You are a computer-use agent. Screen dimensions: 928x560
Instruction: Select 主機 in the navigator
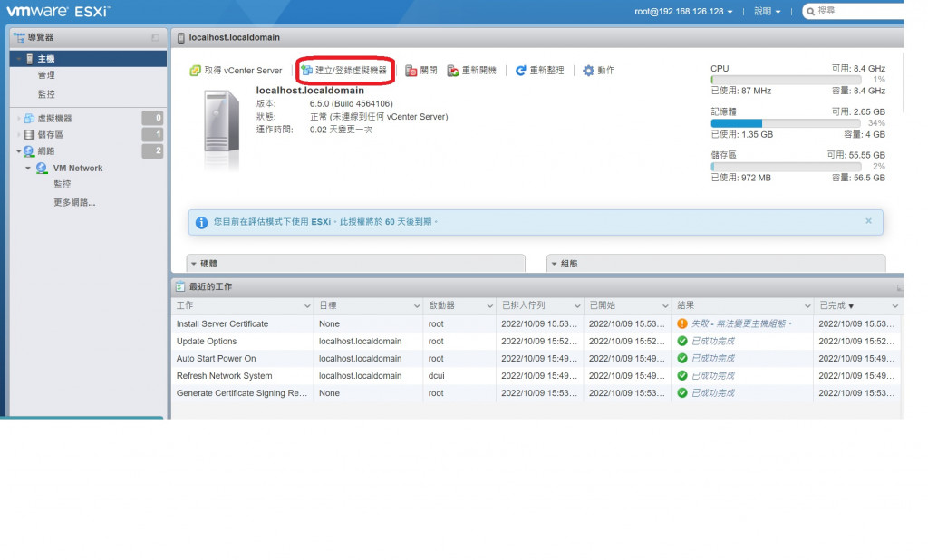88,59
